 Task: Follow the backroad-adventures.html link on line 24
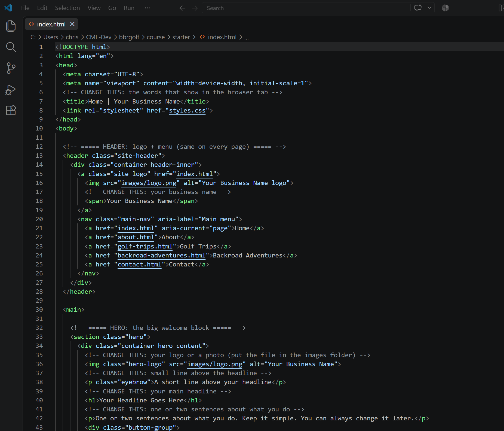click(x=162, y=255)
